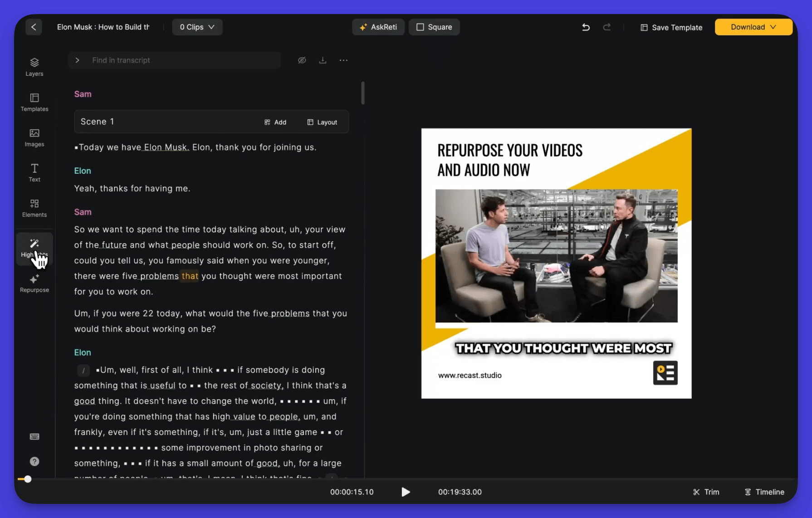Open the Images panel
This screenshot has width=812, height=518.
(34, 137)
